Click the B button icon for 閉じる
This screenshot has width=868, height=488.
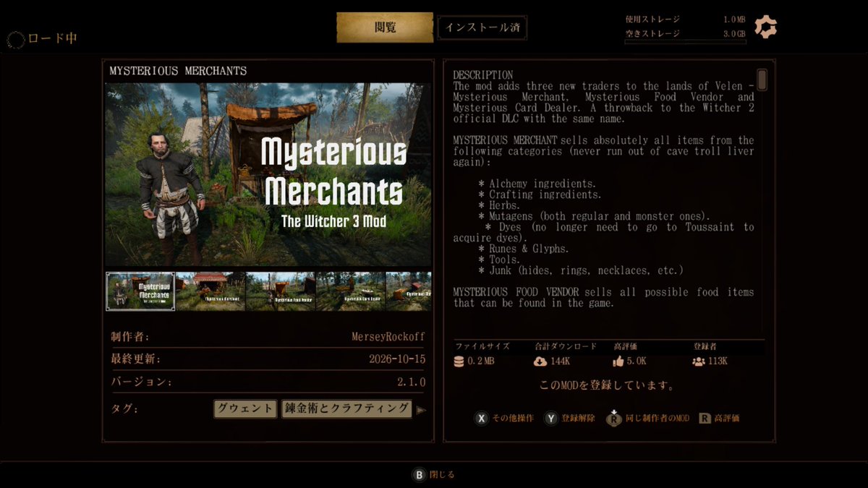pyautogui.click(x=419, y=475)
